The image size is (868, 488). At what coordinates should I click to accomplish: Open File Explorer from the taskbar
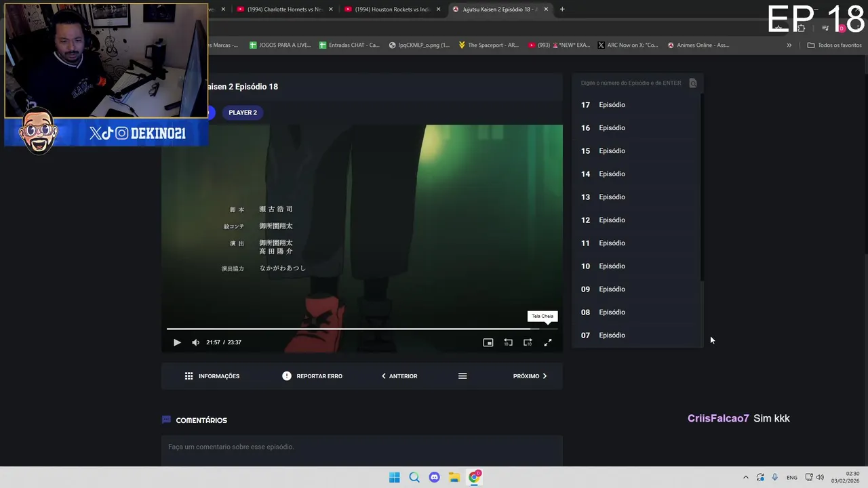(x=454, y=477)
